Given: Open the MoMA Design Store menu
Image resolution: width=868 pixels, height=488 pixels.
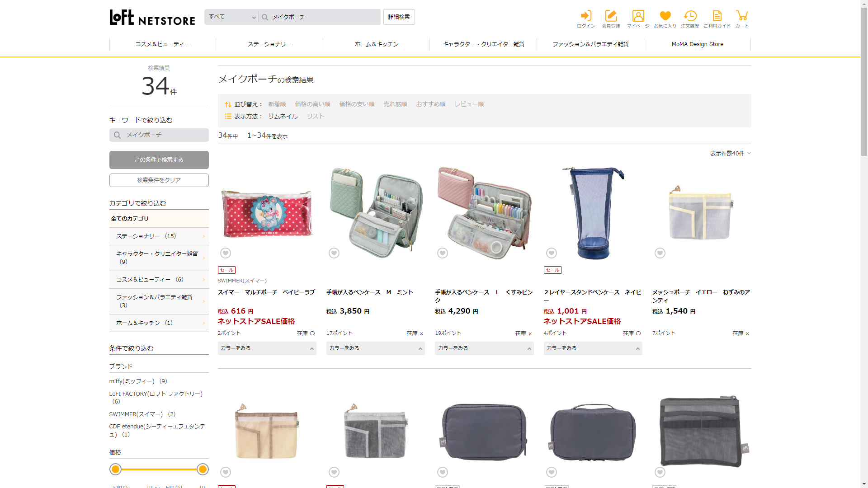Looking at the screenshot, I should 697,44.
